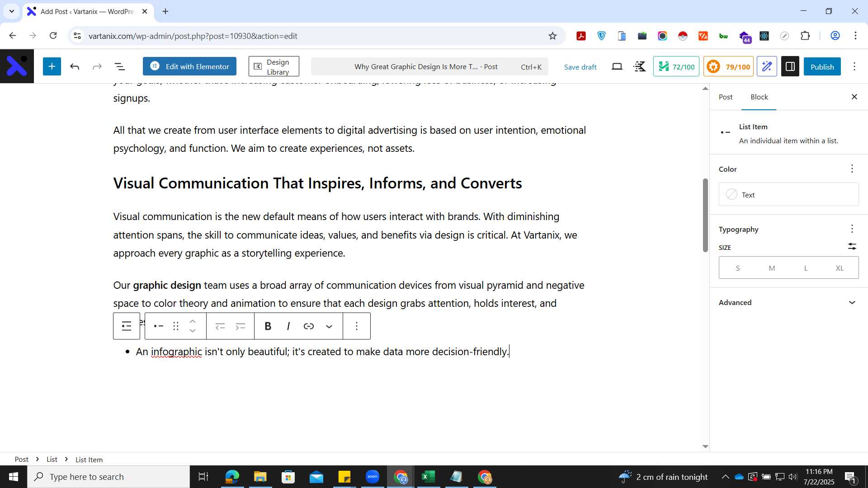View readability score 72/100
The width and height of the screenshot is (868, 488).
coord(676,66)
